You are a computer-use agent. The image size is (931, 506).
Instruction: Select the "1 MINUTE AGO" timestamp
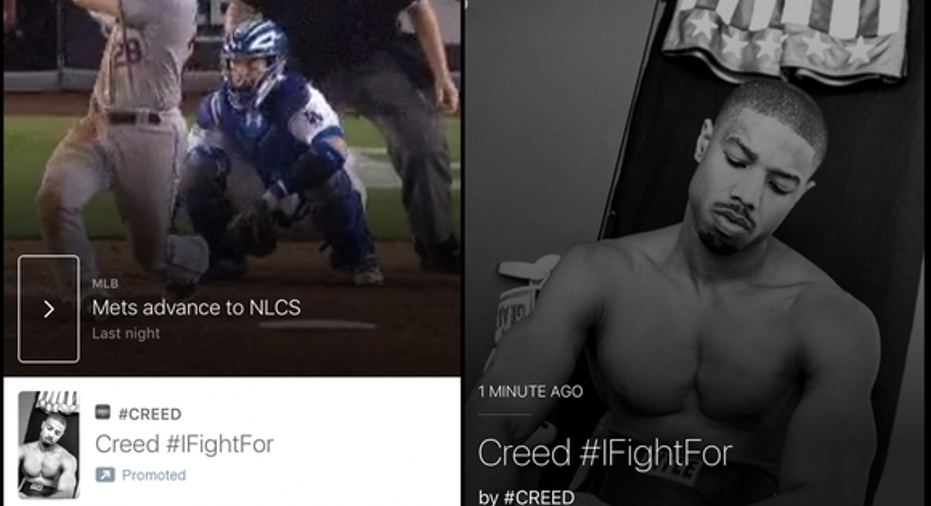pos(531,391)
